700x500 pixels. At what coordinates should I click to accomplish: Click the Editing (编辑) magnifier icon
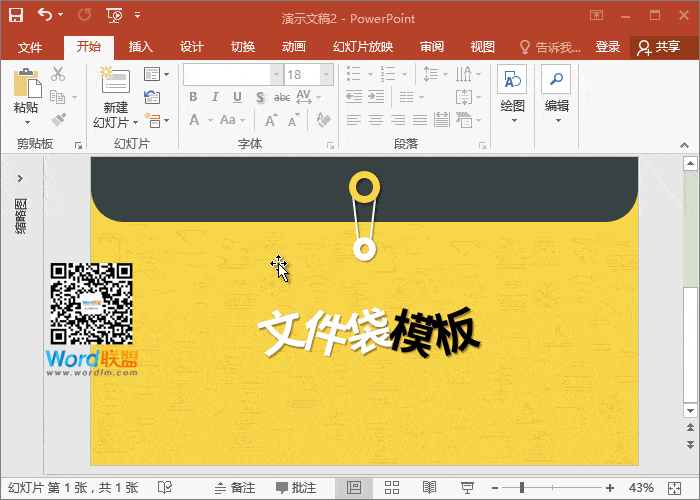pos(556,80)
